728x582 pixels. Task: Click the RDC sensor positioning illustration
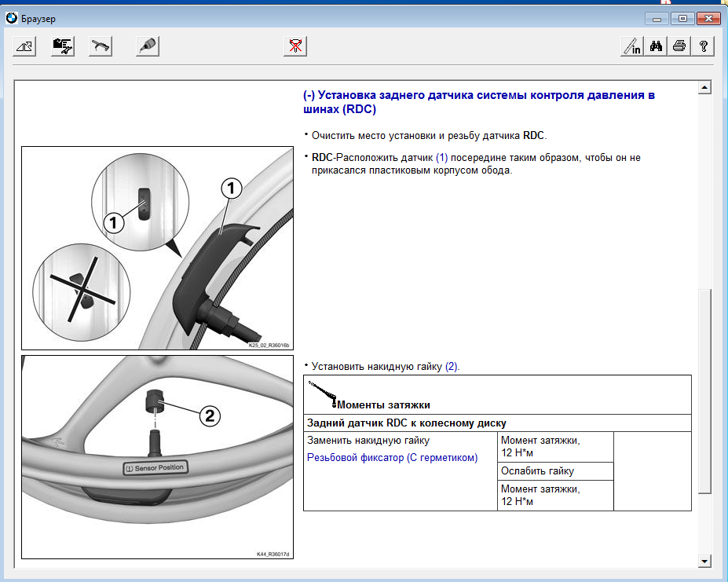tap(156, 247)
